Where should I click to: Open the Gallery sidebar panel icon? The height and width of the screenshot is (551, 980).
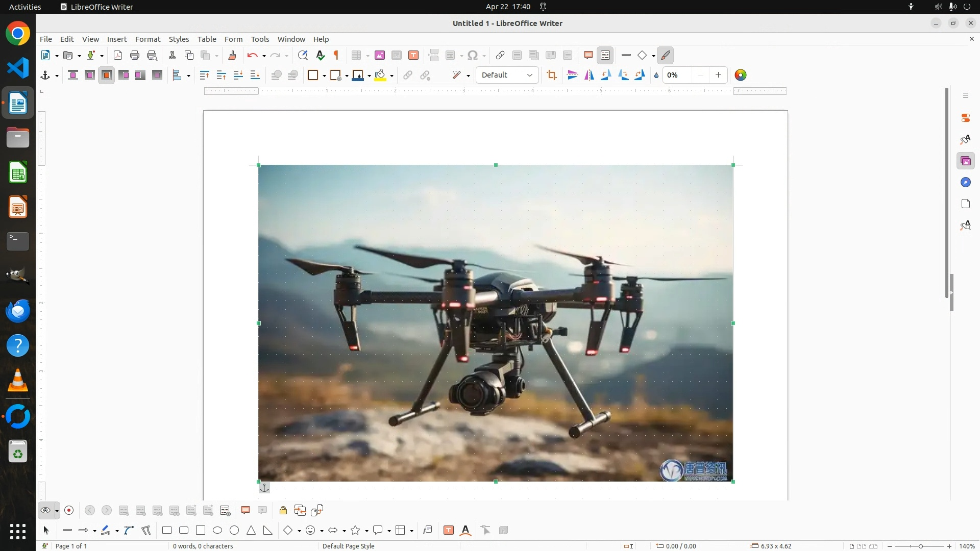coord(965,161)
